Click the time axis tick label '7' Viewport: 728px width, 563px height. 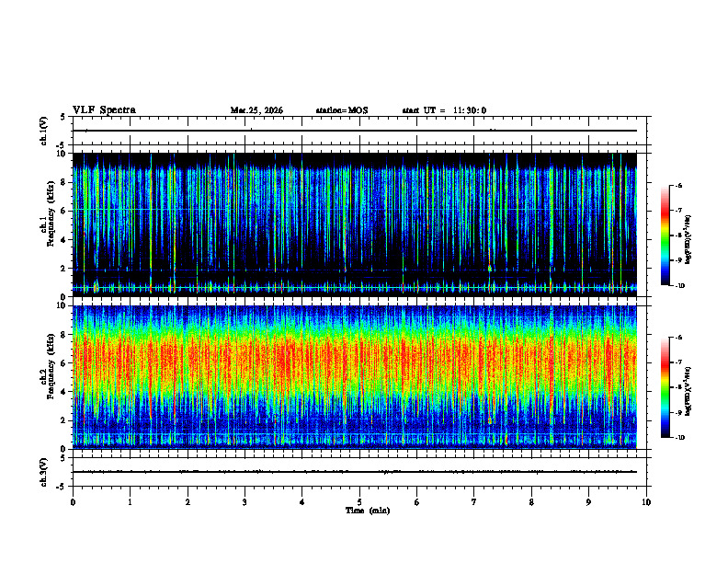(x=474, y=502)
